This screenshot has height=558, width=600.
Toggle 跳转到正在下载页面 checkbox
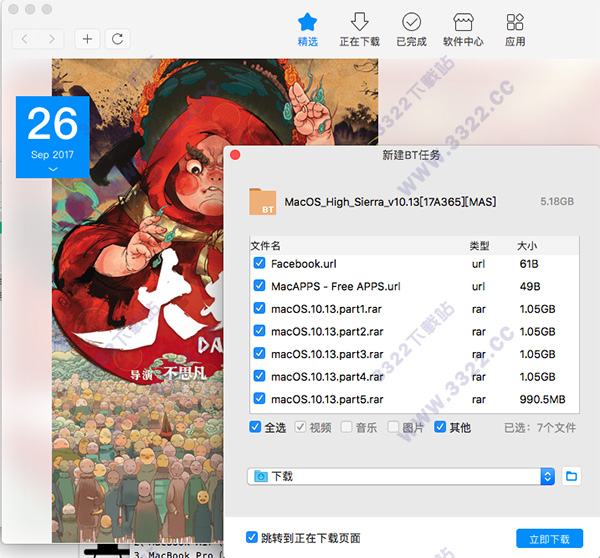[251, 537]
